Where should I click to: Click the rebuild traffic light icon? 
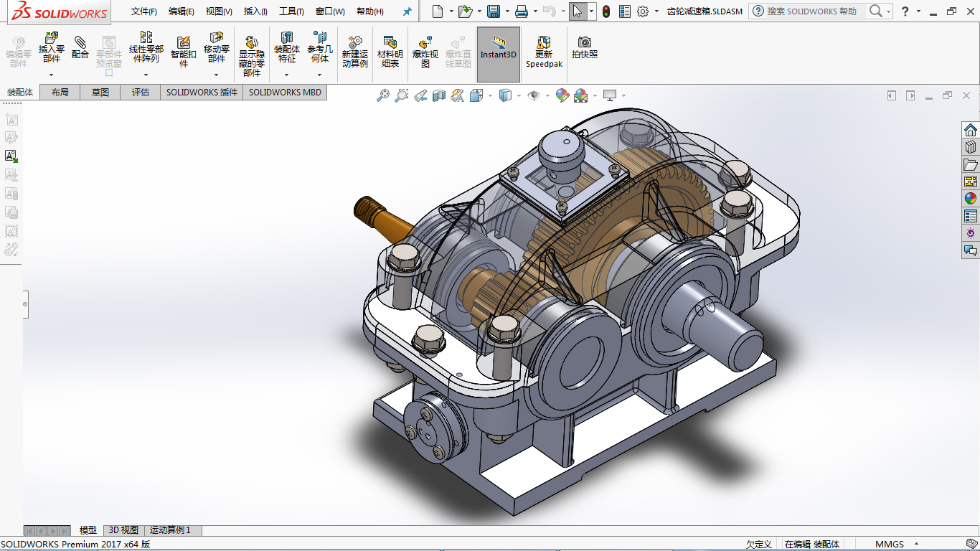tap(606, 11)
